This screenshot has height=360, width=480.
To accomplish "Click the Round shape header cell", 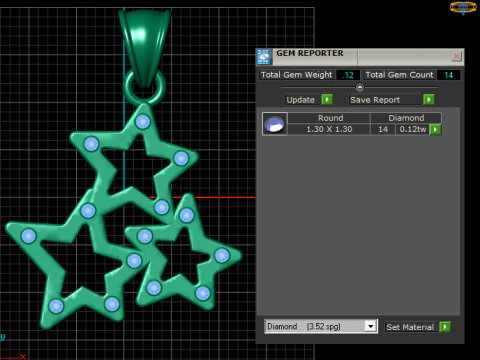I will [330, 118].
